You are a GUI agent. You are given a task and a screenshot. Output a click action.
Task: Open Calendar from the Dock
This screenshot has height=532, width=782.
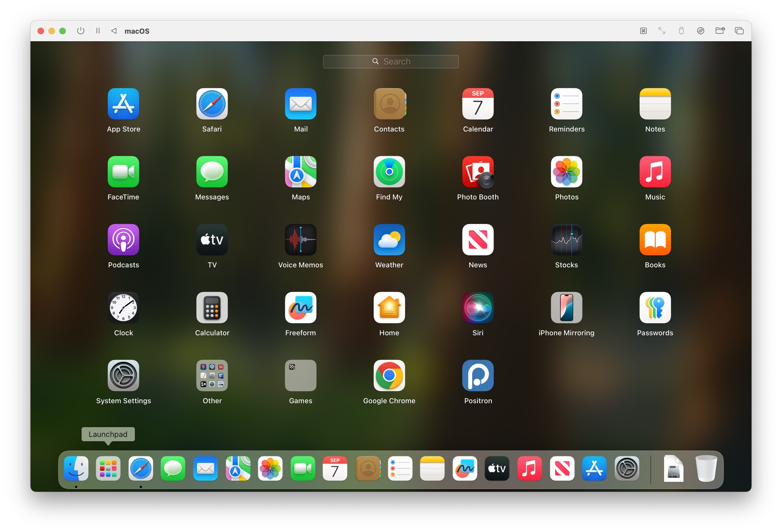point(335,468)
